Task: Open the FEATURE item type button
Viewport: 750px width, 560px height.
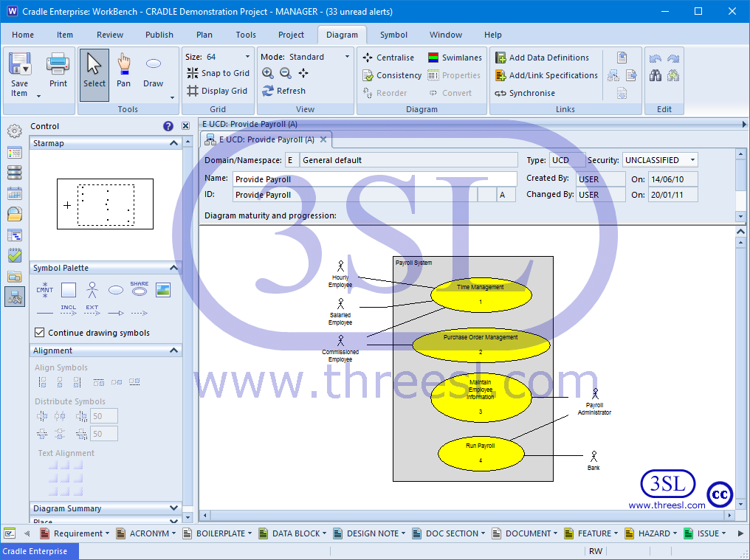Action: click(591, 533)
